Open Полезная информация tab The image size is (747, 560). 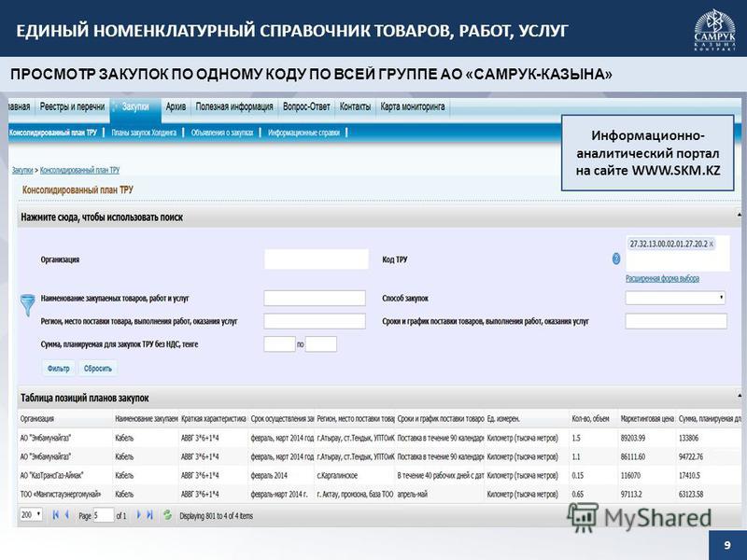[x=234, y=106]
